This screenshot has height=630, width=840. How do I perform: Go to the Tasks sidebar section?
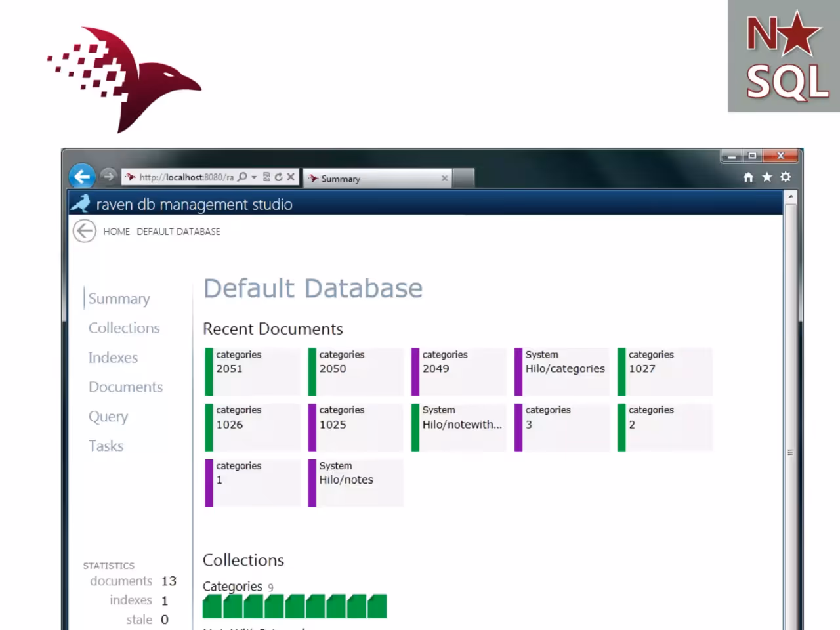tap(106, 446)
